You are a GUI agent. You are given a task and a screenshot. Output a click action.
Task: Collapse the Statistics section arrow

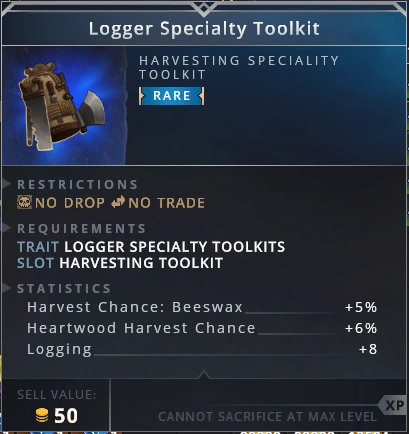point(6,288)
